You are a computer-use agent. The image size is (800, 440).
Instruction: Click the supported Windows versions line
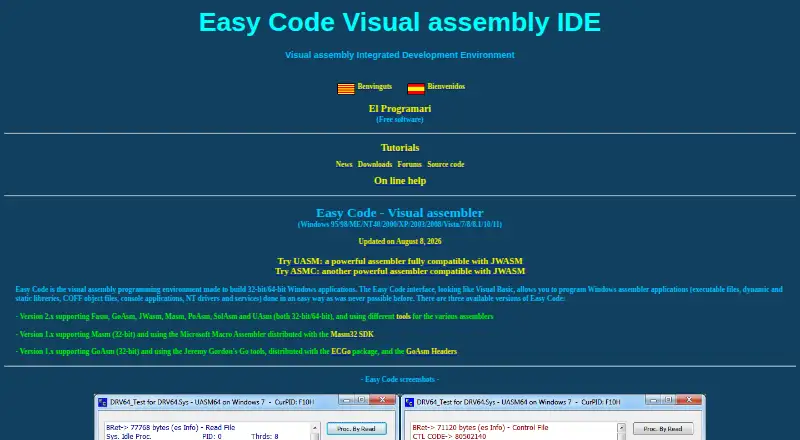point(400,224)
